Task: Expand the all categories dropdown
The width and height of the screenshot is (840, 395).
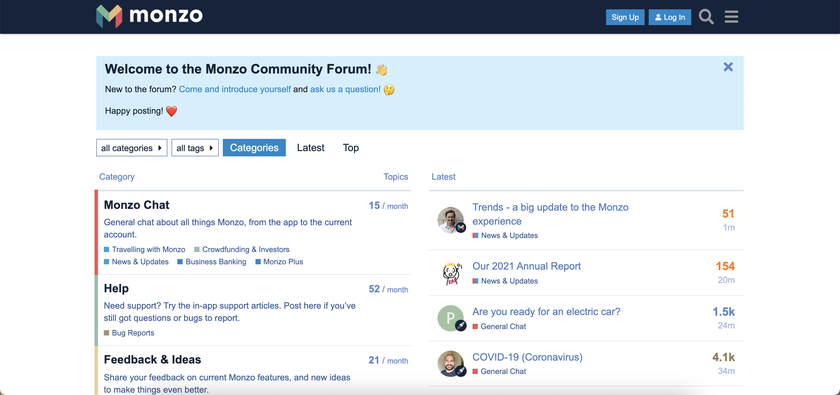Action: click(132, 148)
